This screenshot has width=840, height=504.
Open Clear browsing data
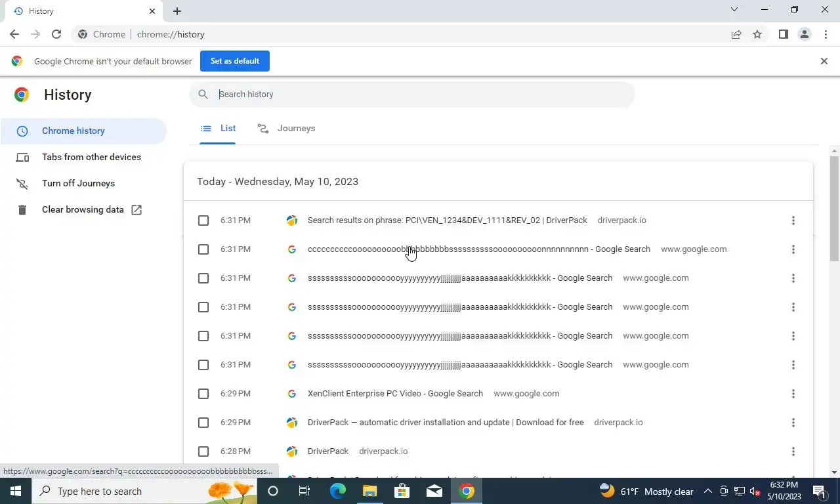[83, 210]
